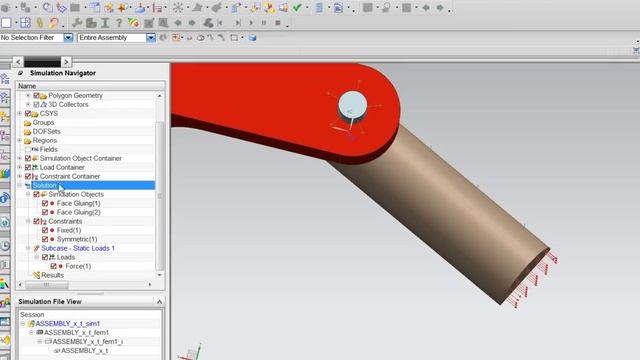The height and width of the screenshot is (360, 640).
Task: Click the info circle icon in left sidebar
Action: pyautogui.click(x=4, y=199)
